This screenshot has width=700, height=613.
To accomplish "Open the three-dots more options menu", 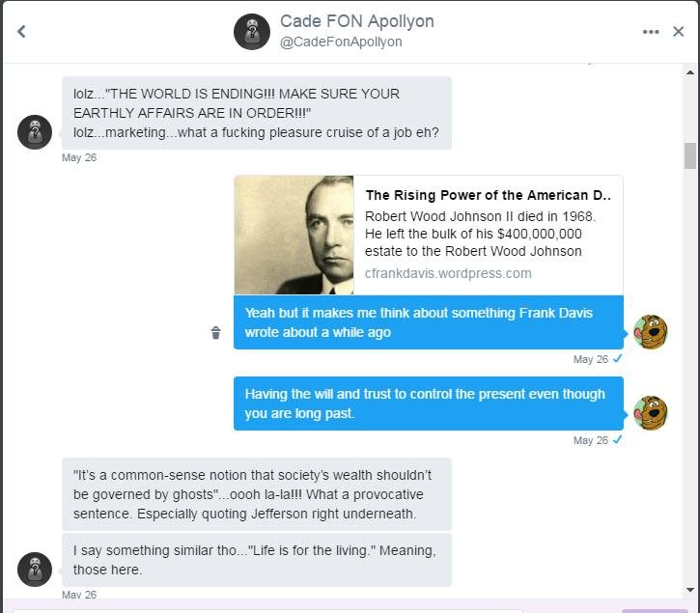I will click(651, 32).
